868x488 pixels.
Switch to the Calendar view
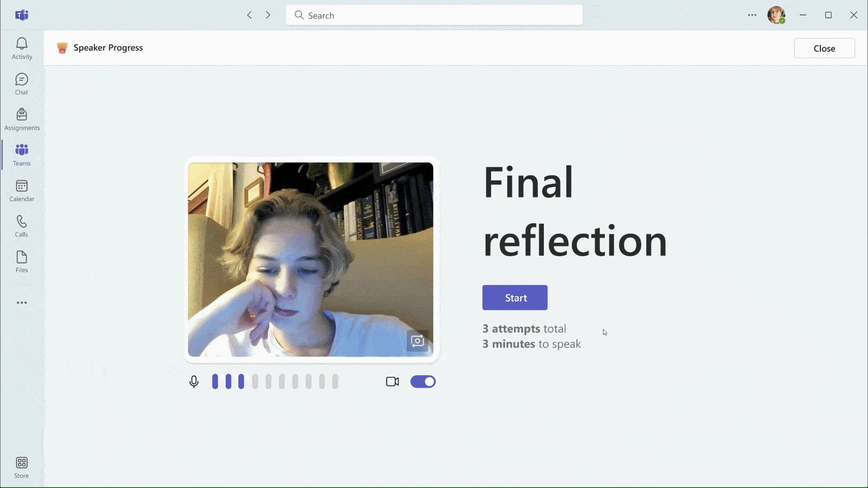pos(22,191)
